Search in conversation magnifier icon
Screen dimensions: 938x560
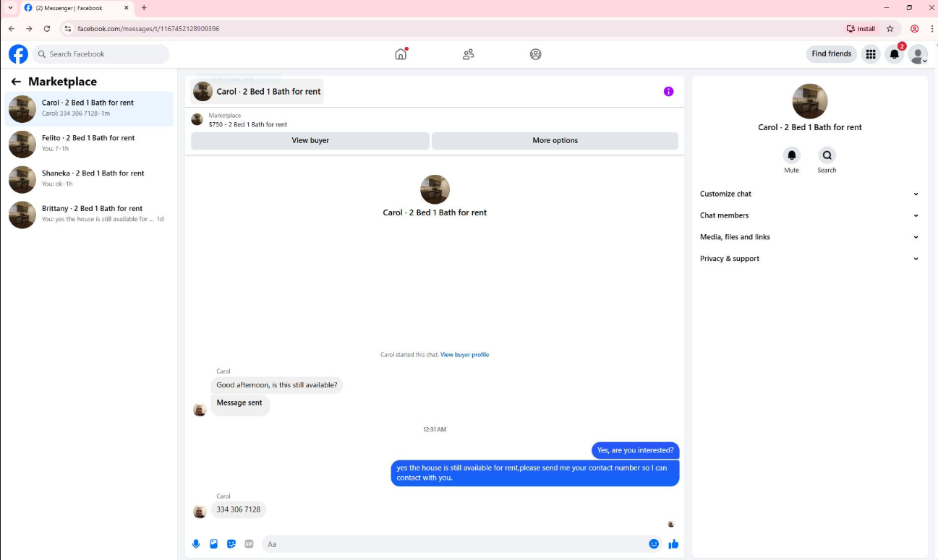[827, 155]
